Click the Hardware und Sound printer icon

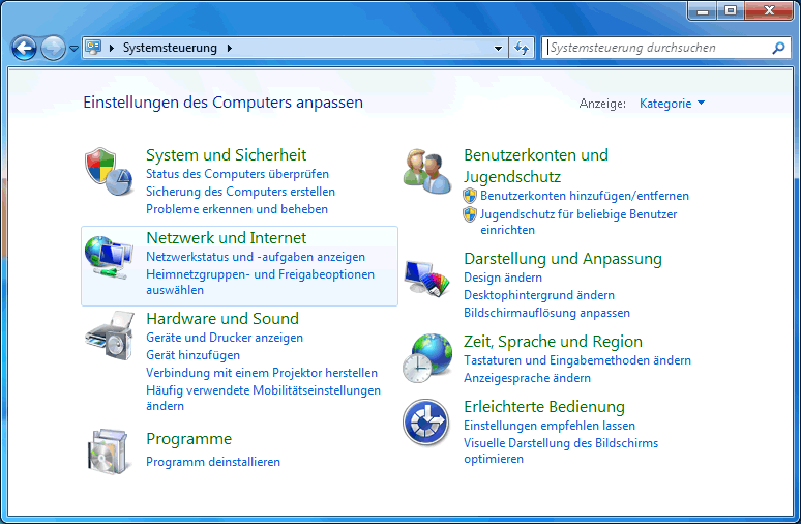[108, 335]
